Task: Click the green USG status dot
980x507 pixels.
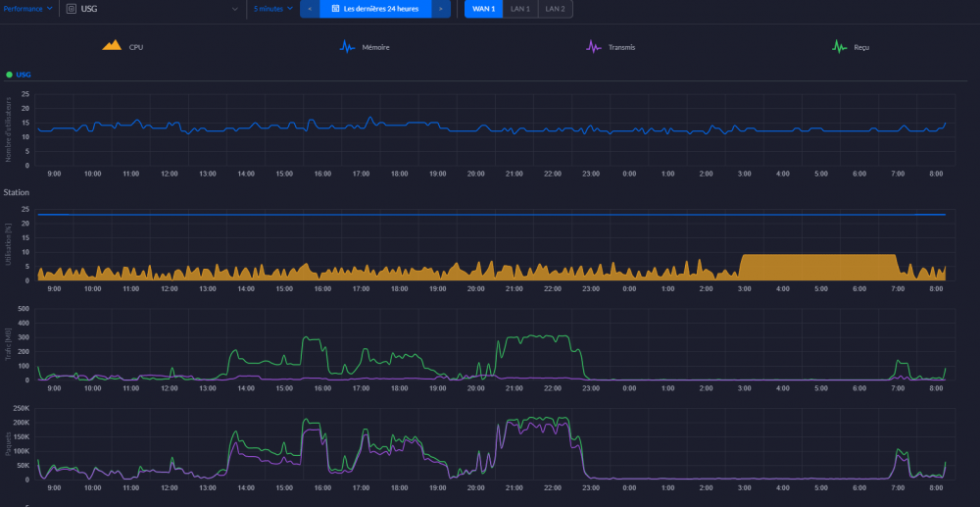Action: pyautogui.click(x=9, y=75)
